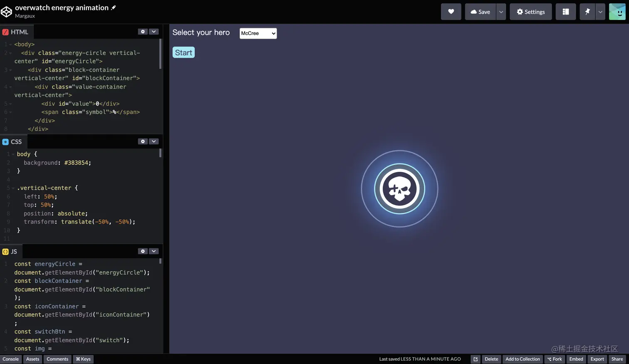Viewport: 629px width, 364px height.
Task: Open dropdown arrow next to pin icon
Action: pyautogui.click(x=600, y=12)
